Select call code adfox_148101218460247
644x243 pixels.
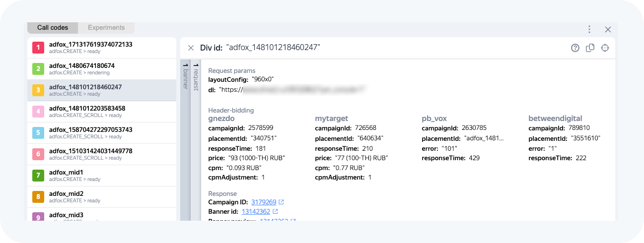pyautogui.click(x=102, y=90)
